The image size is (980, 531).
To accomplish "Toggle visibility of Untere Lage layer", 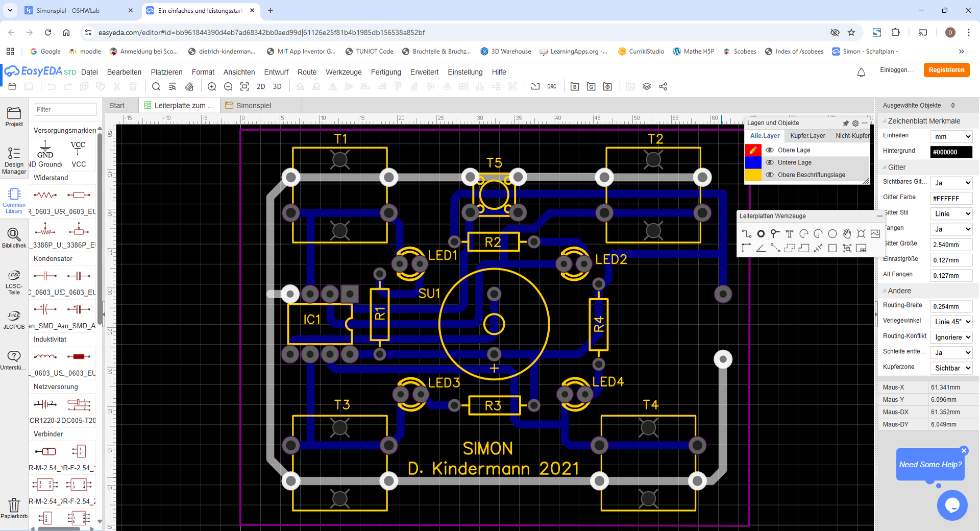I will click(x=770, y=162).
